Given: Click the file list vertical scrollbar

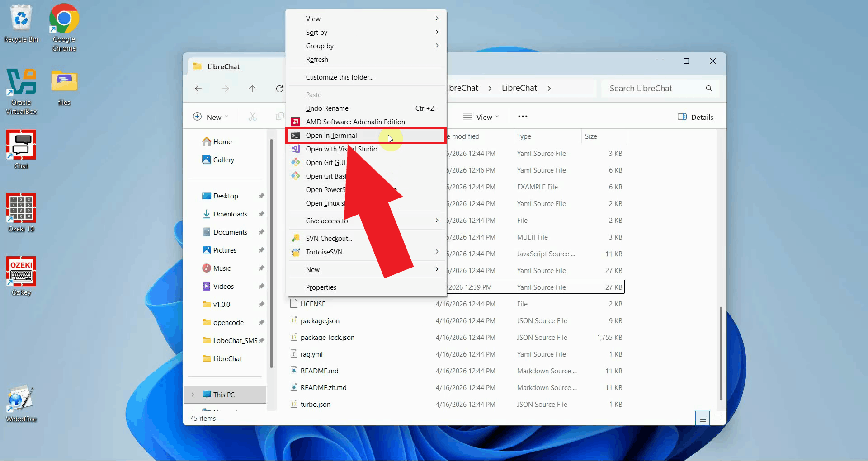Looking at the screenshot, I should tap(721, 353).
